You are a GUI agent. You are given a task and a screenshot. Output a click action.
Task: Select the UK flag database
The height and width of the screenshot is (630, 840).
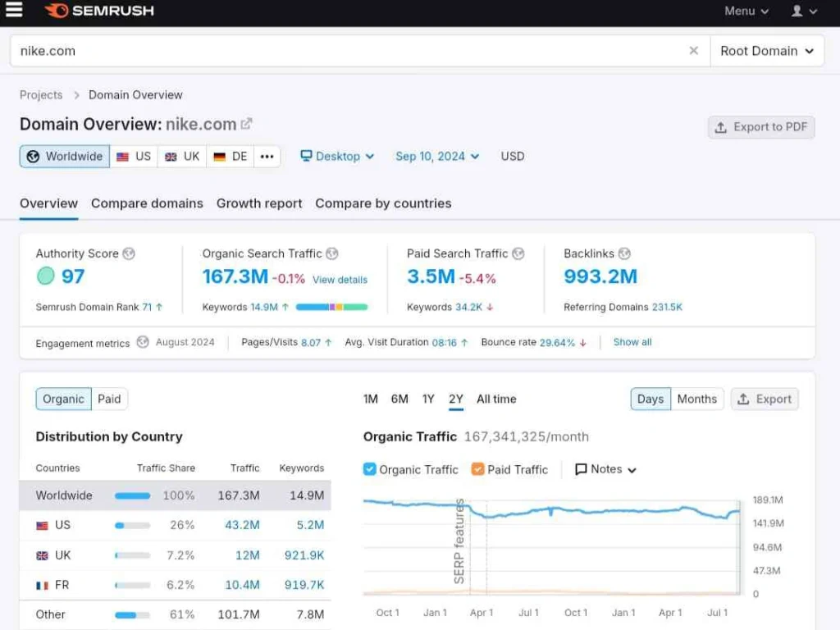pos(181,157)
